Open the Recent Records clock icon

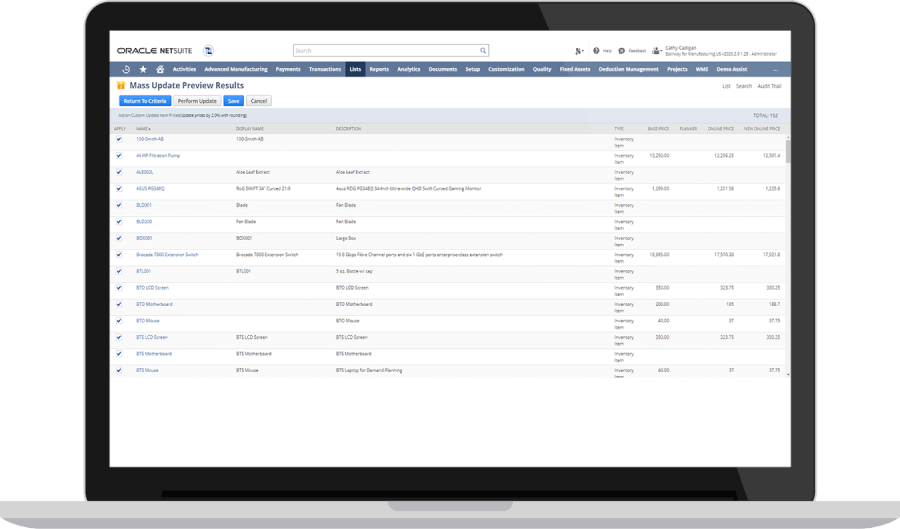point(126,69)
